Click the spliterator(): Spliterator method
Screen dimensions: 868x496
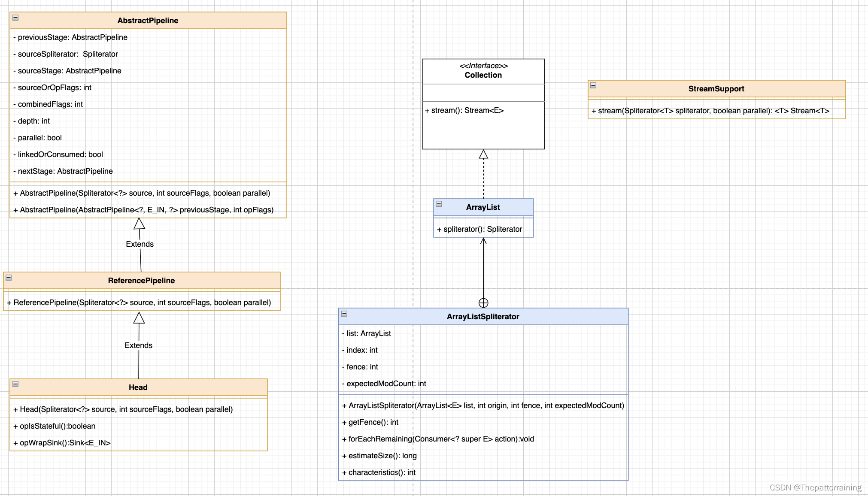(x=483, y=229)
